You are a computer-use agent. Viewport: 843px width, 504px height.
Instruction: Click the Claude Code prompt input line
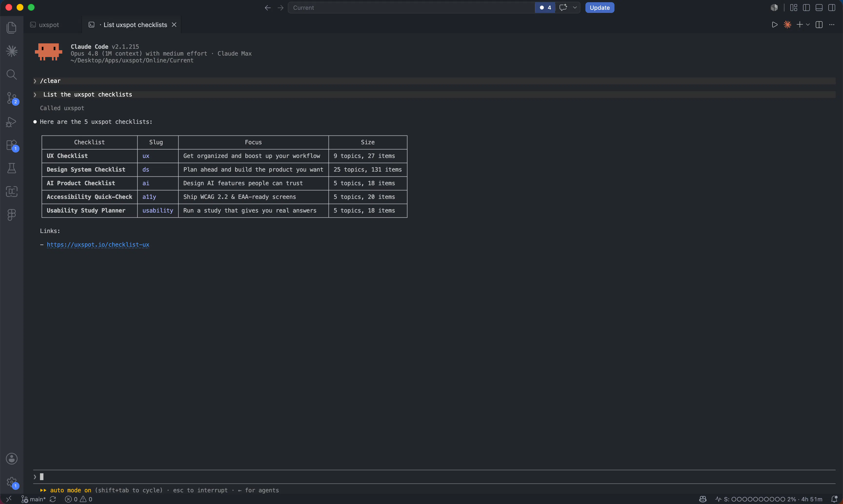(434, 477)
